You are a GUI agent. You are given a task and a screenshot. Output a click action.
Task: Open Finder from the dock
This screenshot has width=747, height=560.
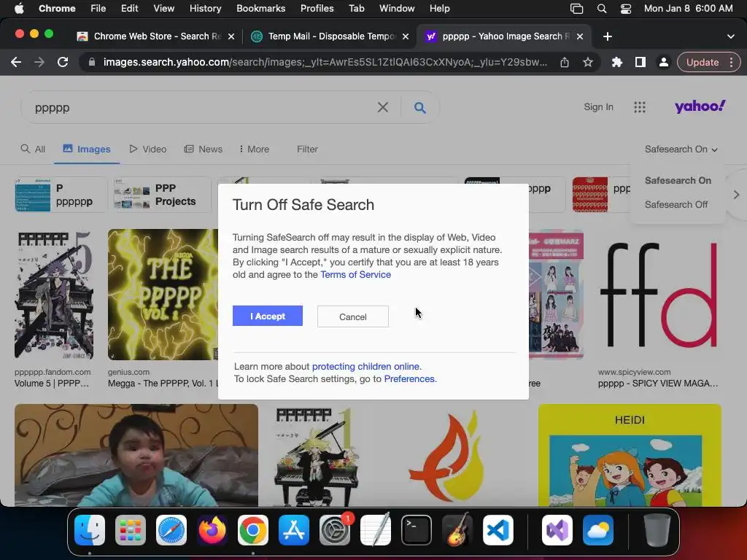(90, 530)
